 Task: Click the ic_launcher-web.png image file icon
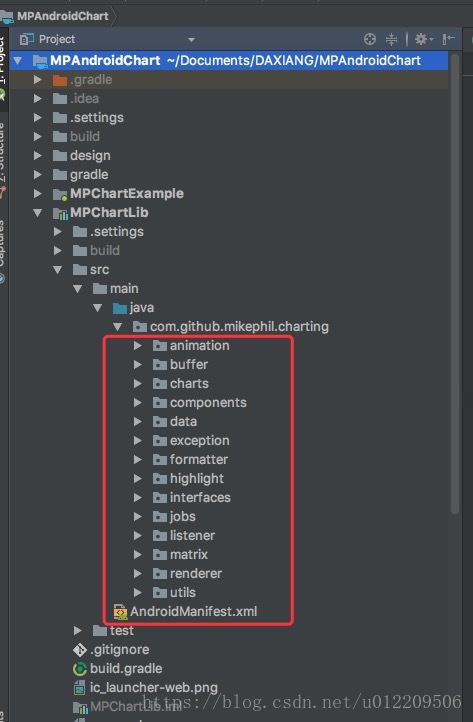click(80, 688)
